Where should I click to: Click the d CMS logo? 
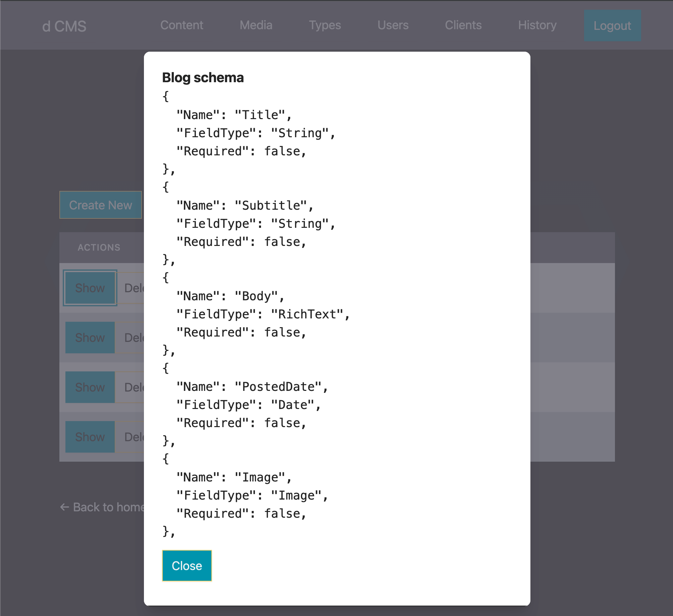click(64, 26)
